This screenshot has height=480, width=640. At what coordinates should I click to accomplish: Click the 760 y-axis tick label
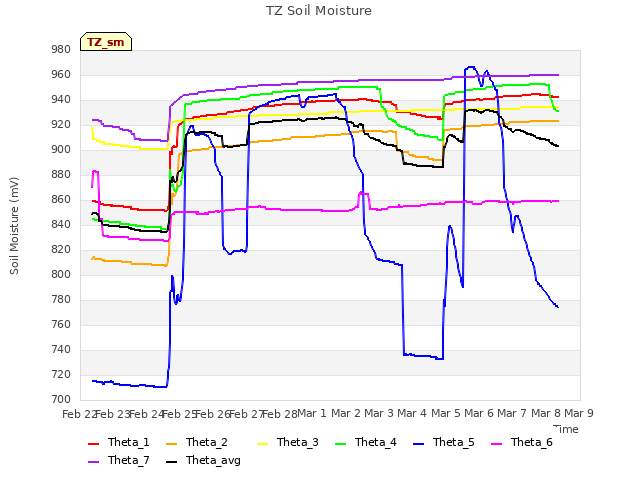[61, 325]
